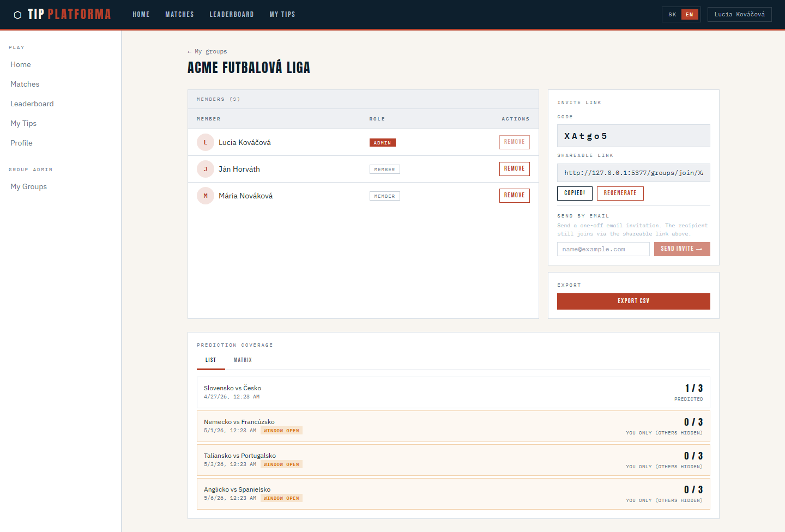
Task: Open the Lucia Kováčová user menu
Action: pyautogui.click(x=739, y=15)
